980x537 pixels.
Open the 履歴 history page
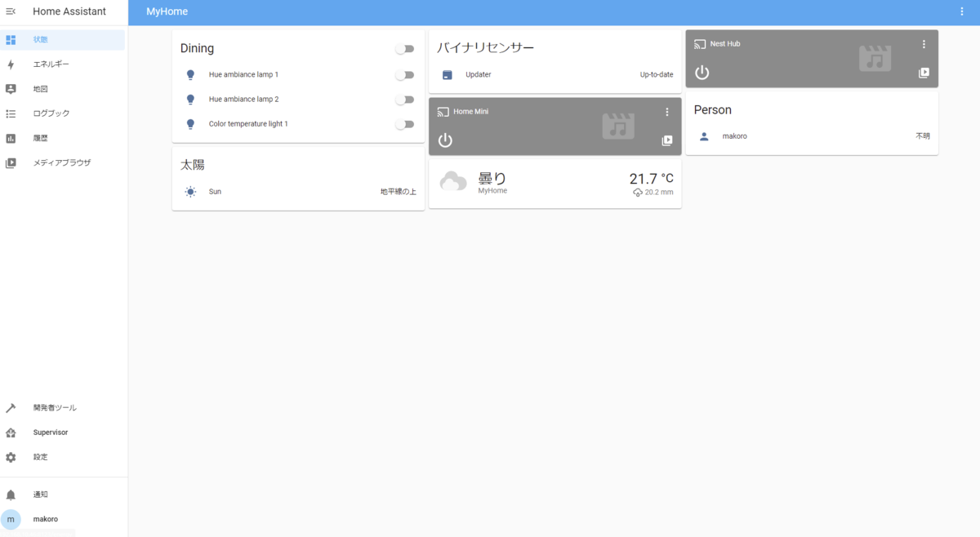click(x=64, y=138)
